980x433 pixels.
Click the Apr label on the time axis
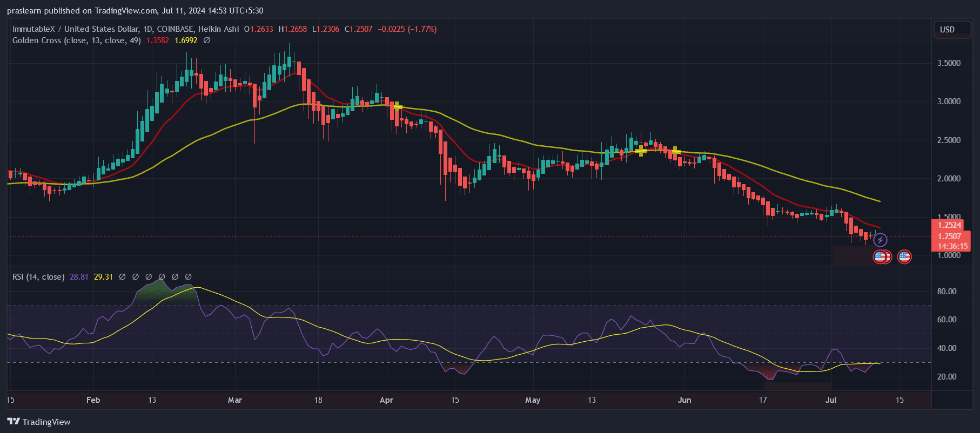click(x=386, y=400)
